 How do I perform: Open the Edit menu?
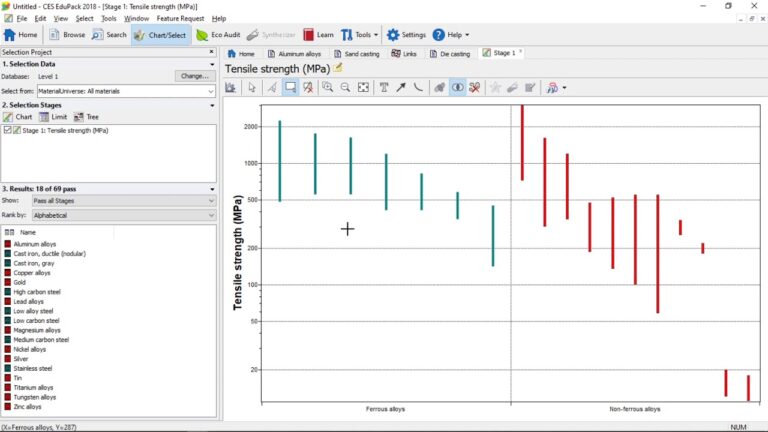40,19
